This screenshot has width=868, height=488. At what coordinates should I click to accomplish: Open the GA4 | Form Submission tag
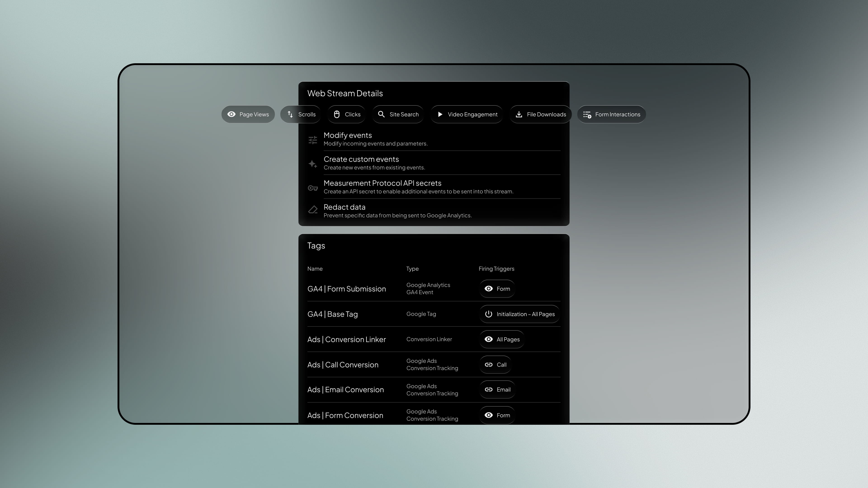(346, 289)
